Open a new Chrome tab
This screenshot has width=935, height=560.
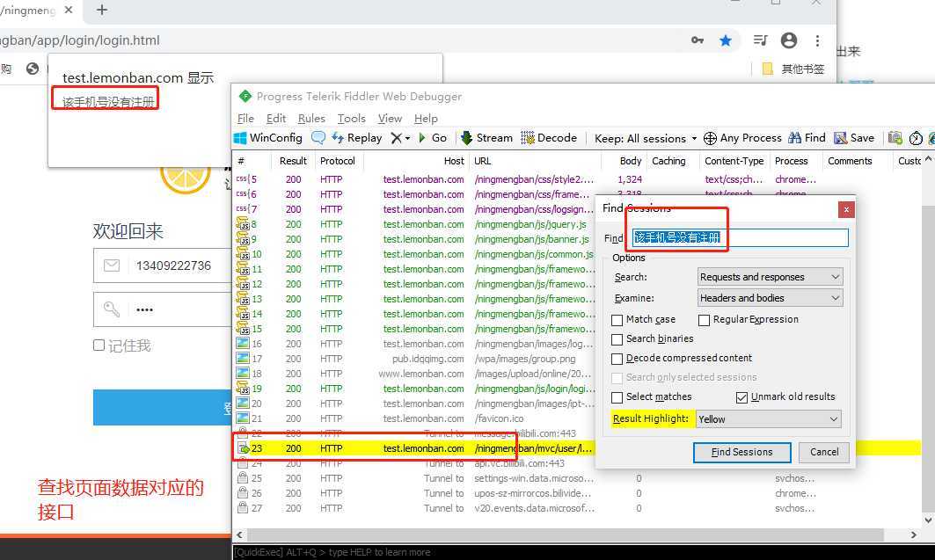tap(102, 11)
